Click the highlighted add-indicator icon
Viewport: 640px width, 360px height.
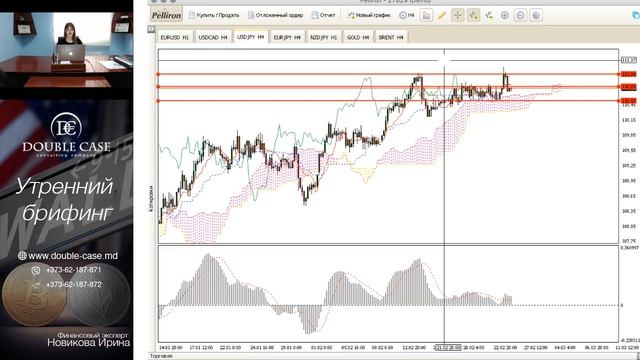pos(473,16)
